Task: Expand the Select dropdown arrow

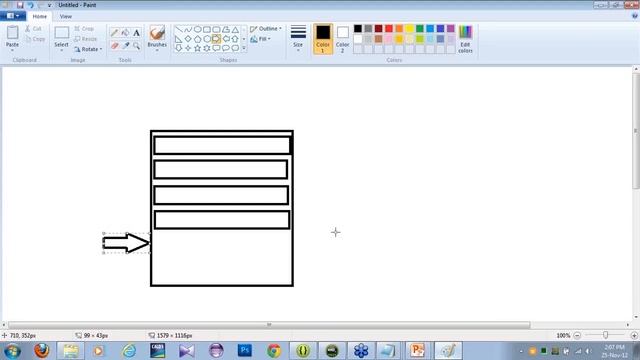Action: pyautogui.click(x=61, y=50)
